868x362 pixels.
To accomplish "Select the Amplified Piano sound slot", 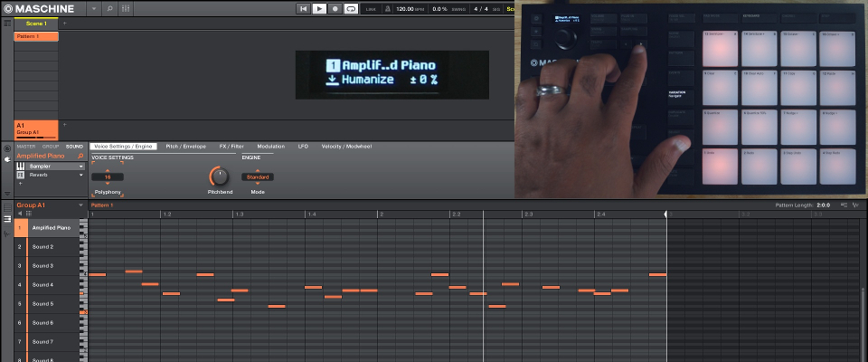I will point(48,228).
